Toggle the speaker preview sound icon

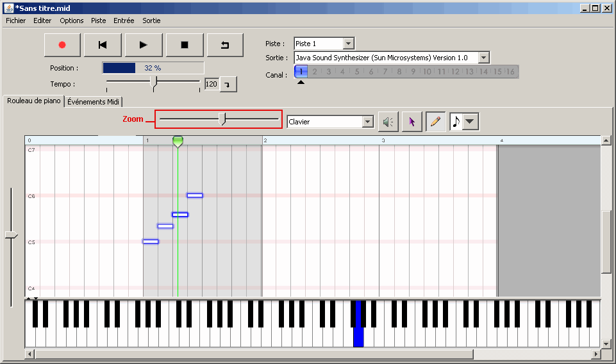click(388, 122)
